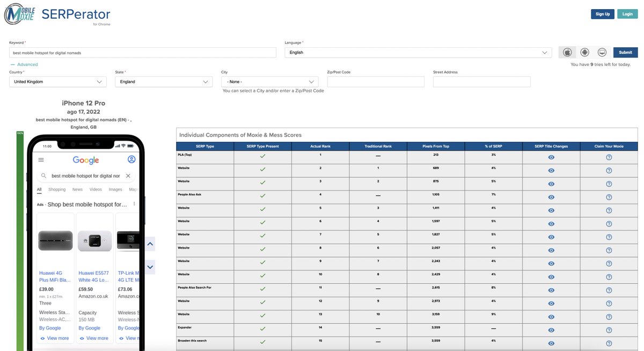Click View more under the £59.50 Huawei product
This screenshot has width=644, height=351.
point(94,338)
